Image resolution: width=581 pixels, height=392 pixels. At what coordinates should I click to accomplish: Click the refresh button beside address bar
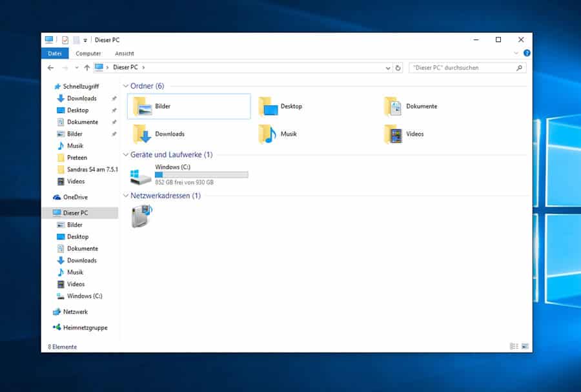click(398, 68)
